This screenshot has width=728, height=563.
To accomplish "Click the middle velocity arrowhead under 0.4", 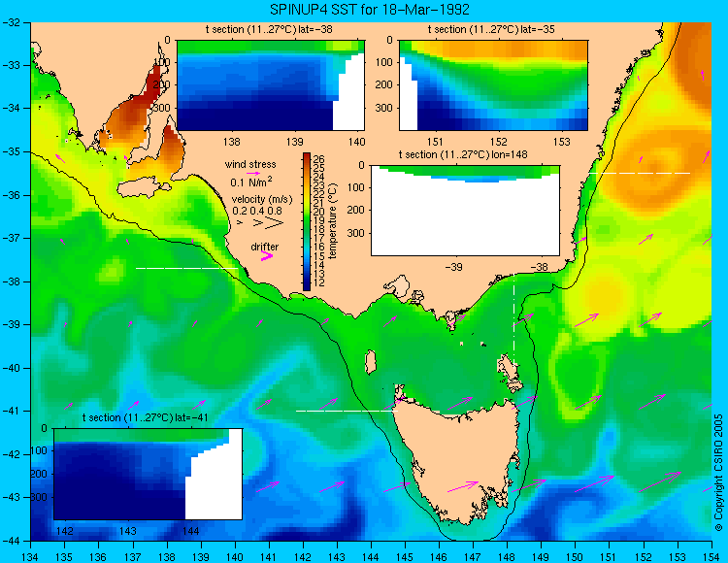I will 257,223.
